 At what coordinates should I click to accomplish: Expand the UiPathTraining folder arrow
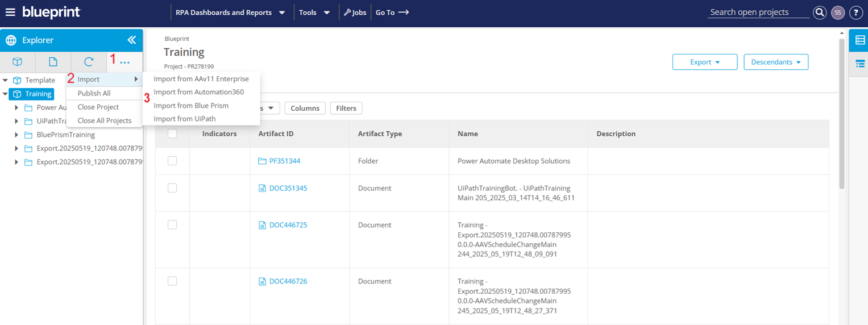coord(16,121)
